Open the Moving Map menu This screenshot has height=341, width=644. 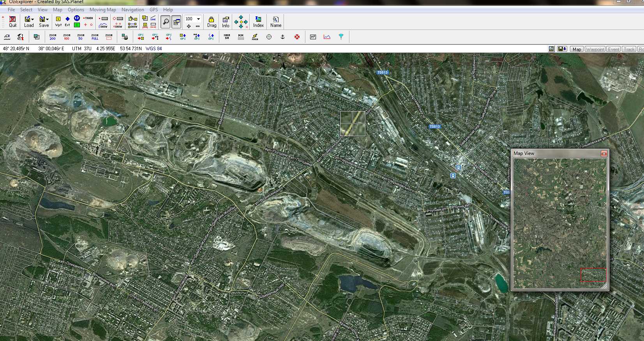tap(103, 10)
